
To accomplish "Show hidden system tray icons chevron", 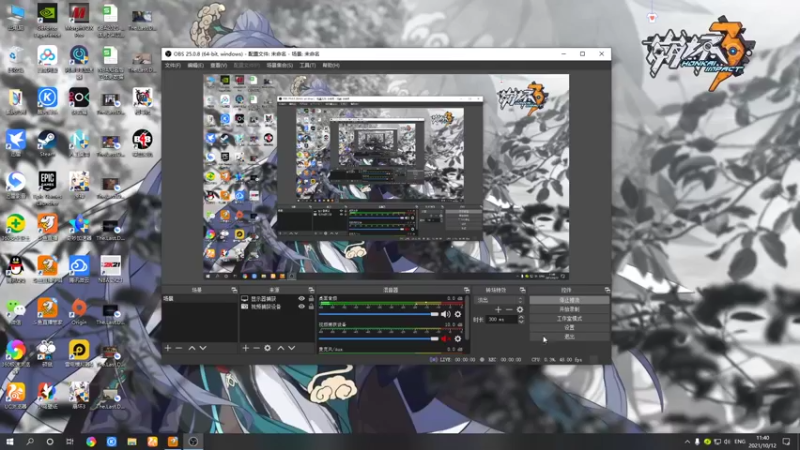I will [687, 441].
